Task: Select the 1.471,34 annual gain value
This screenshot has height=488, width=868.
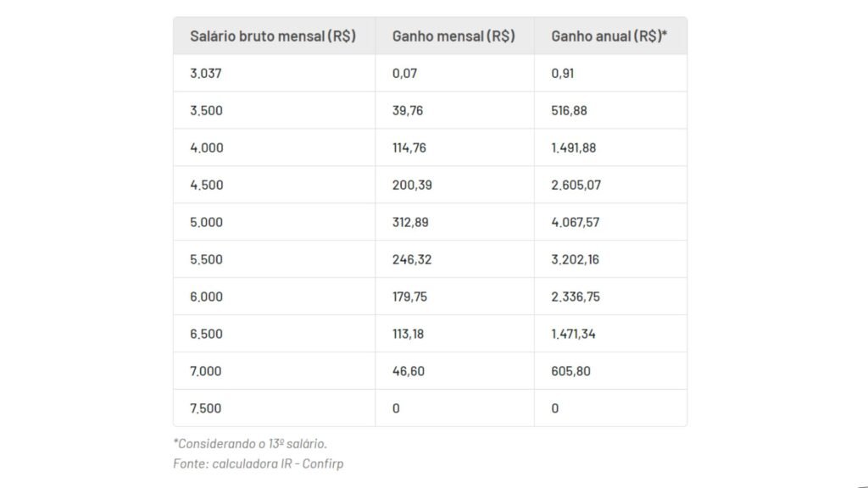Action: tap(573, 334)
